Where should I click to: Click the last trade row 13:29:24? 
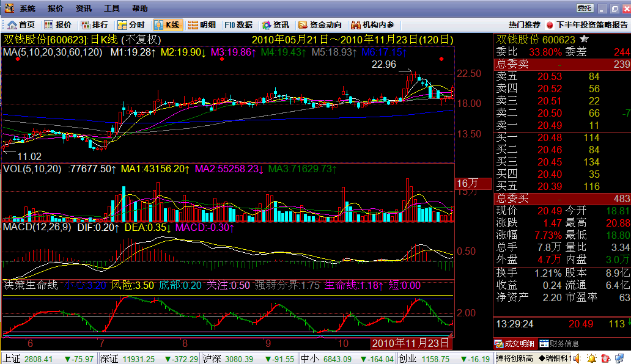562,324
